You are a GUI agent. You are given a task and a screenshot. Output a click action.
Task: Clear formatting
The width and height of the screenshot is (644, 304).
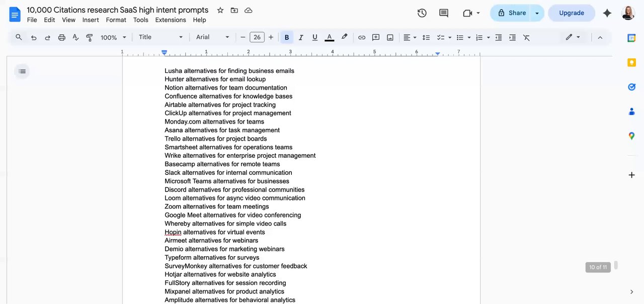tap(527, 37)
